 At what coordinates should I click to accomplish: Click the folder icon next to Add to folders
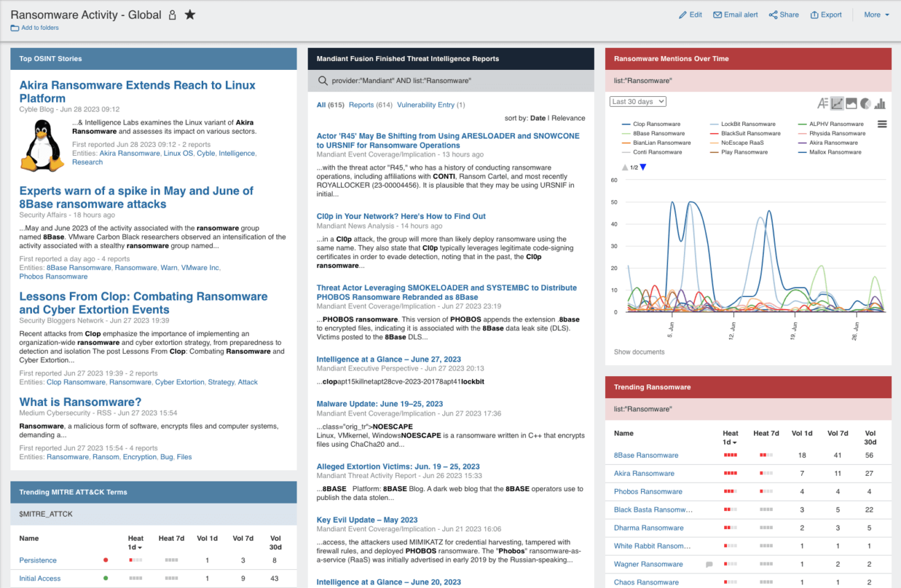point(15,28)
